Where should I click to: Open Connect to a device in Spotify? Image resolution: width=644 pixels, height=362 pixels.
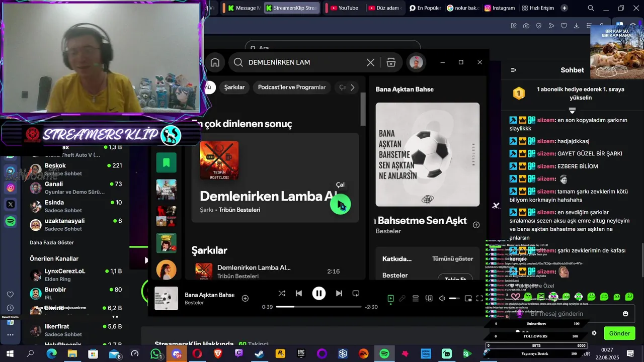(x=429, y=299)
